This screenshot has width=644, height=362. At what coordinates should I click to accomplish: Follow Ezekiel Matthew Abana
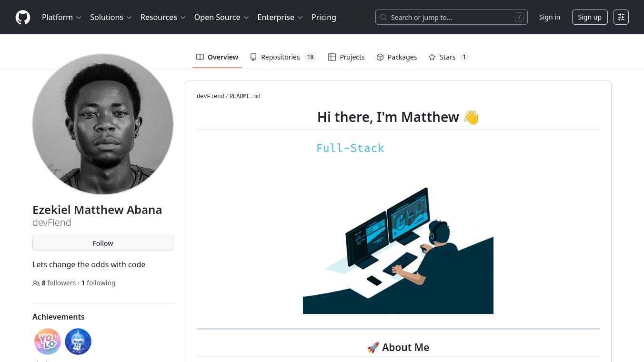tap(103, 243)
